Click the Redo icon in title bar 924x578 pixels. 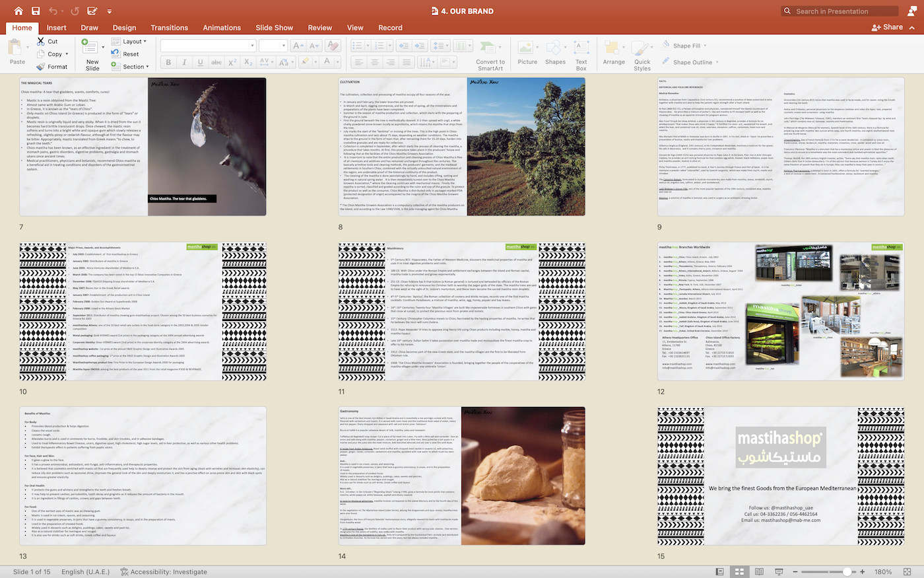click(75, 11)
